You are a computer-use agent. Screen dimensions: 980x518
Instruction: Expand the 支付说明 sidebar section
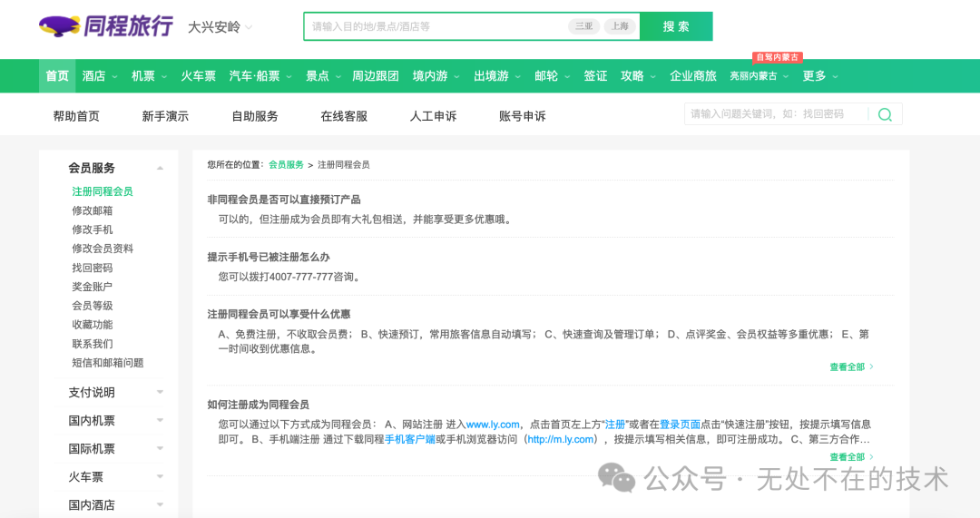[115, 393]
